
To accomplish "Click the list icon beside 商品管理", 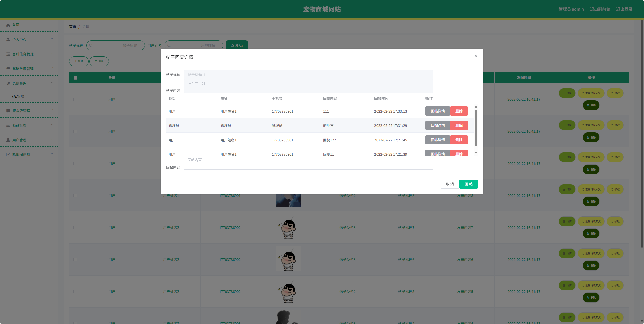I will 8,125.
